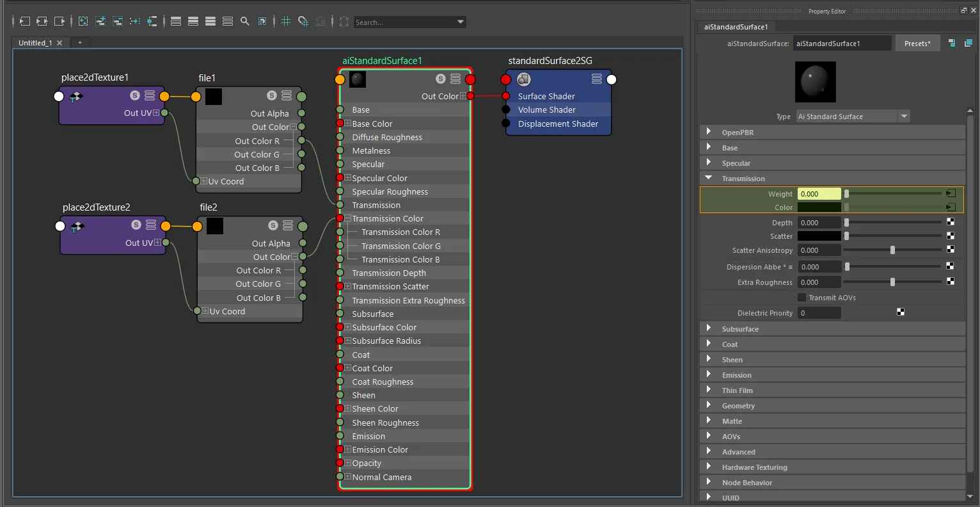Click the Input and Output Connections icon

[x=42, y=21]
